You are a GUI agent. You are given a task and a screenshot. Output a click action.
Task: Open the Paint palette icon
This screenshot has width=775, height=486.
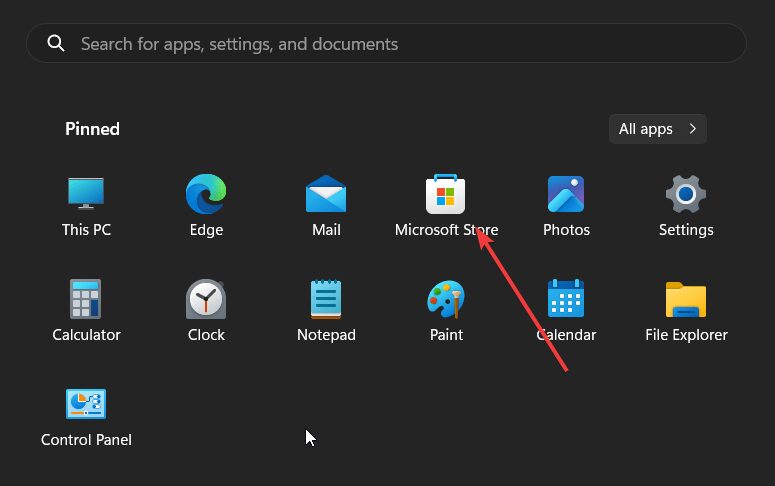pyautogui.click(x=446, y=299)
